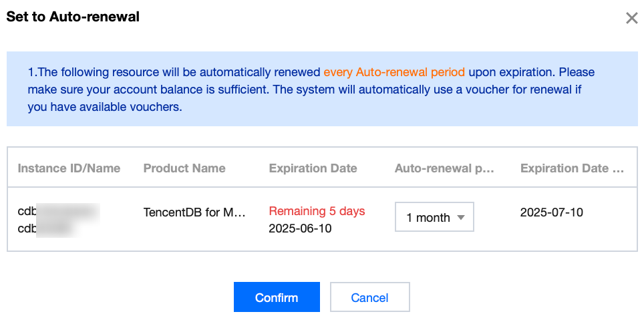Click the Instance ID/Name column header

[x=69, y=168]
